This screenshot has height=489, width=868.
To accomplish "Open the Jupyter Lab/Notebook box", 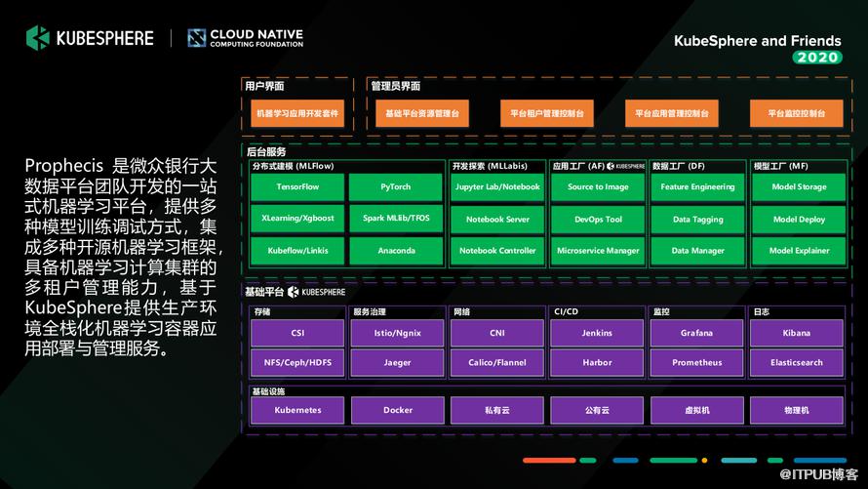I will click(497, 187).
